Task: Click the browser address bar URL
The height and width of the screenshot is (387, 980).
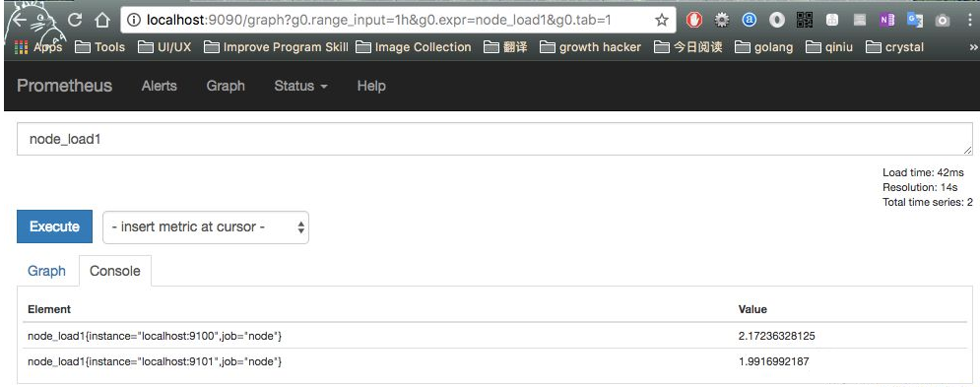Action: click(x=379, y=21)
